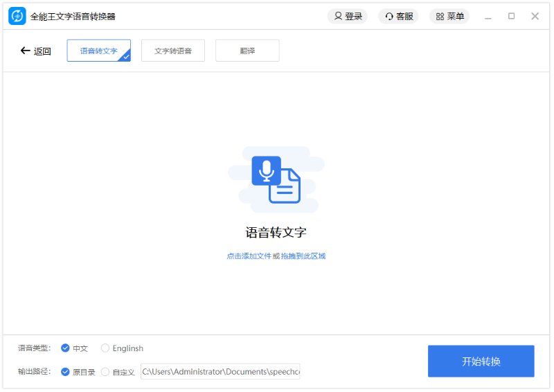
Task: Switch to the 文字转语音 tab
Action: pos(173,51)
